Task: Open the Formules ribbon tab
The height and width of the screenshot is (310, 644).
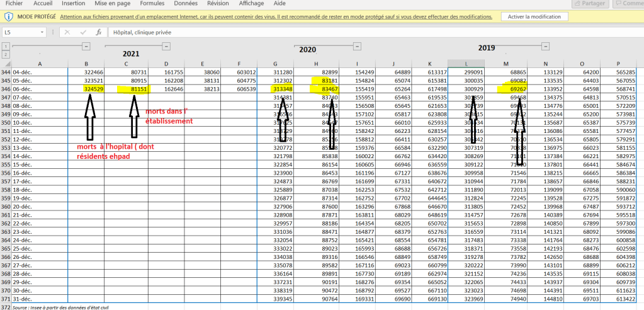Action: click(x=152, y=3)
